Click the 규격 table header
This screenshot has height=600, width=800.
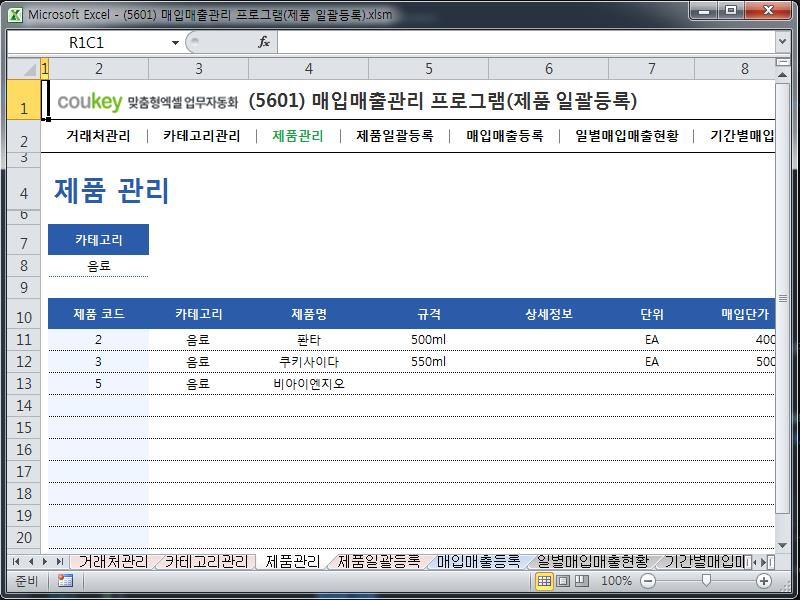point(429,314)
